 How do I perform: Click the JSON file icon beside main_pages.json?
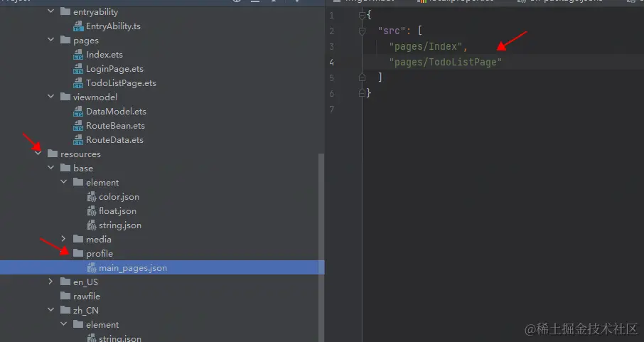[92, 268]
